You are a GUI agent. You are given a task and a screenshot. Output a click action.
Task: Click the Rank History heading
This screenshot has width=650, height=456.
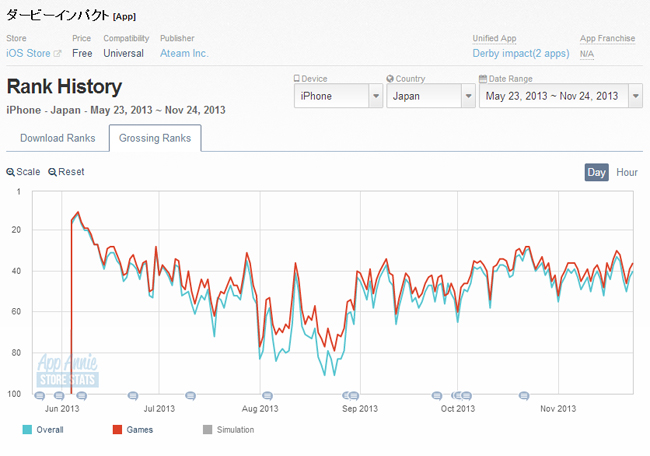pos(64,87)
